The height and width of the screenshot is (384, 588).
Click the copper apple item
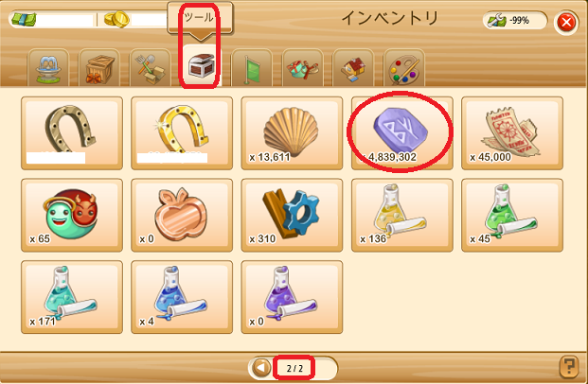pyautogui.click(x=182, y=215)
